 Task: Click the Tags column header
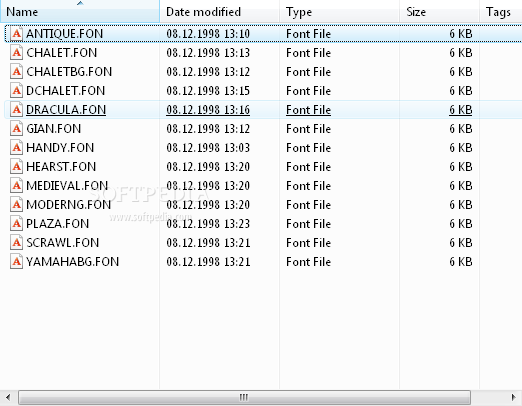pyautogui.click(x=501, y=11)
